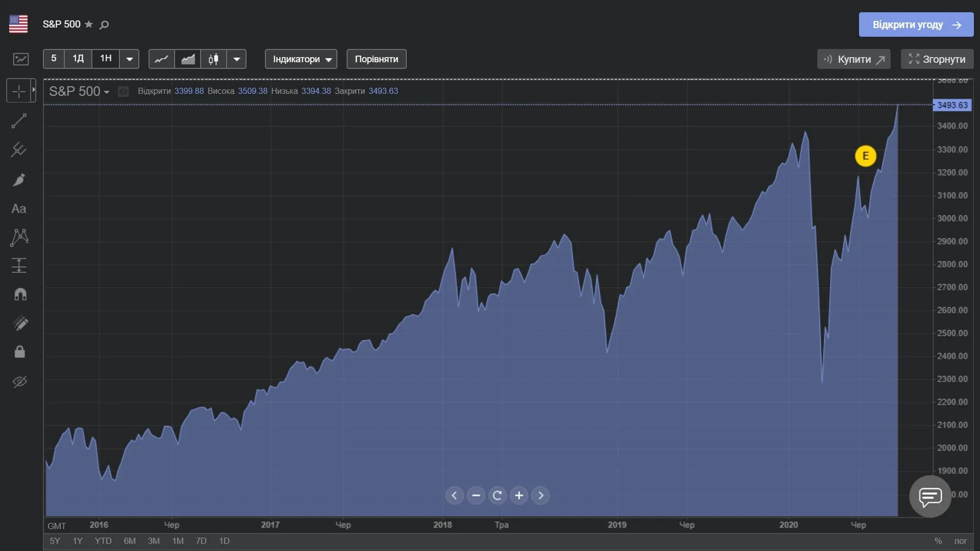Click the Купити buy button
Image resolution: width=980 pixels, height=551 pixels.
click(854, 59)
